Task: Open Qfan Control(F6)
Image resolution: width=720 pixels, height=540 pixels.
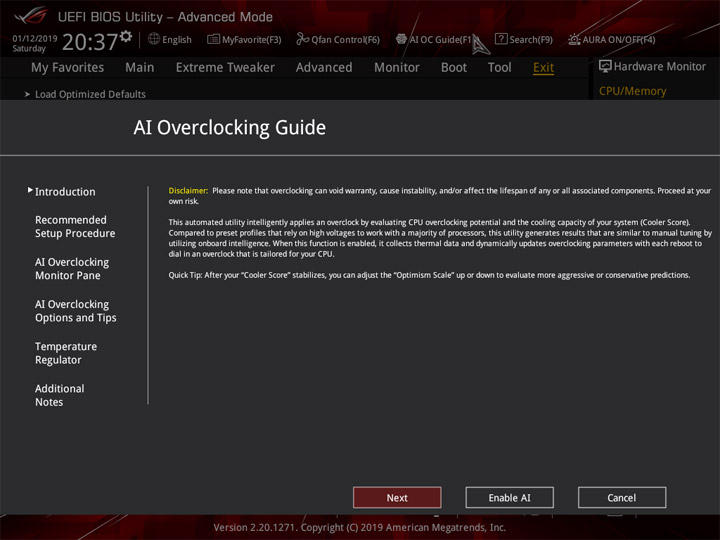Action: click(x=345, y=40)
